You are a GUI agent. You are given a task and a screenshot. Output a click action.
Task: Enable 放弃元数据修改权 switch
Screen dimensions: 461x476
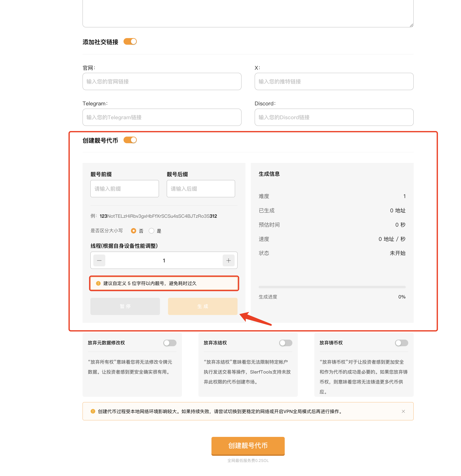[x=170, y=343]
